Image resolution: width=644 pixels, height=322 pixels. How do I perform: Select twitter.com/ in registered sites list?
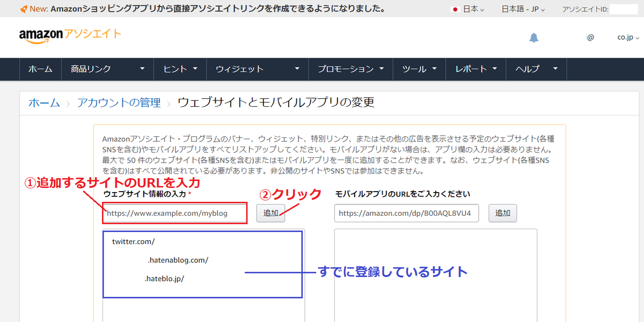133,241
